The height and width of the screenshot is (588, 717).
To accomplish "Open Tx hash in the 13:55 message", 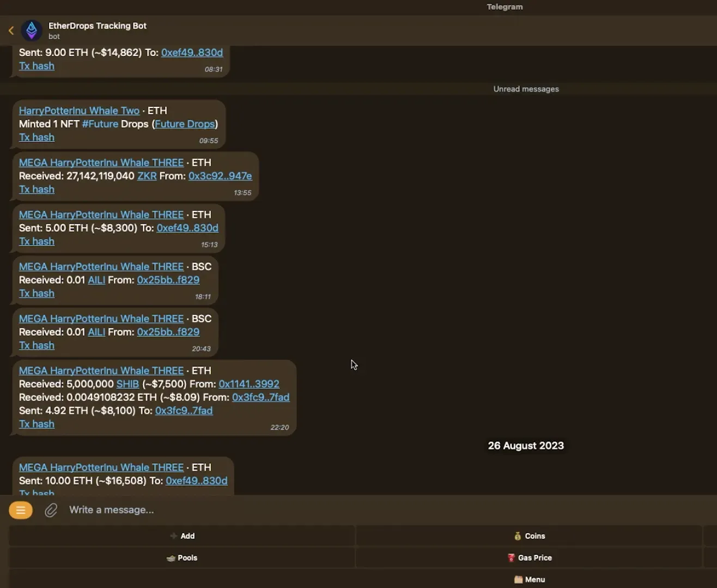I will coord(37,189).
